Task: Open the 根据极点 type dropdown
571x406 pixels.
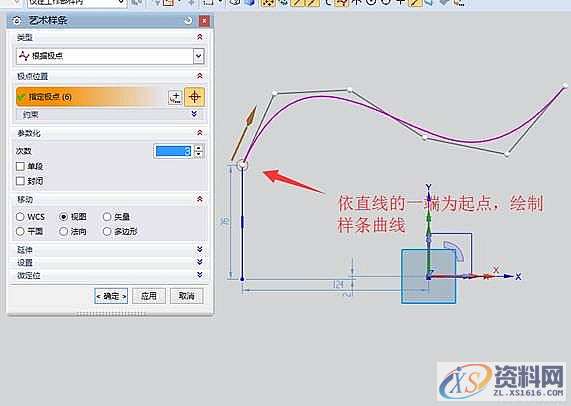Action: click(x=198, y=56)
